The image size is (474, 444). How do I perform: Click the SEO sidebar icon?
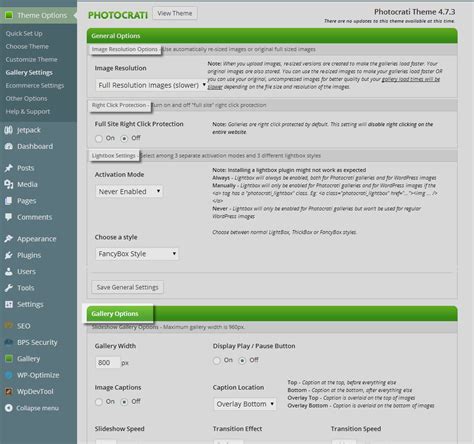click(9, 326)
